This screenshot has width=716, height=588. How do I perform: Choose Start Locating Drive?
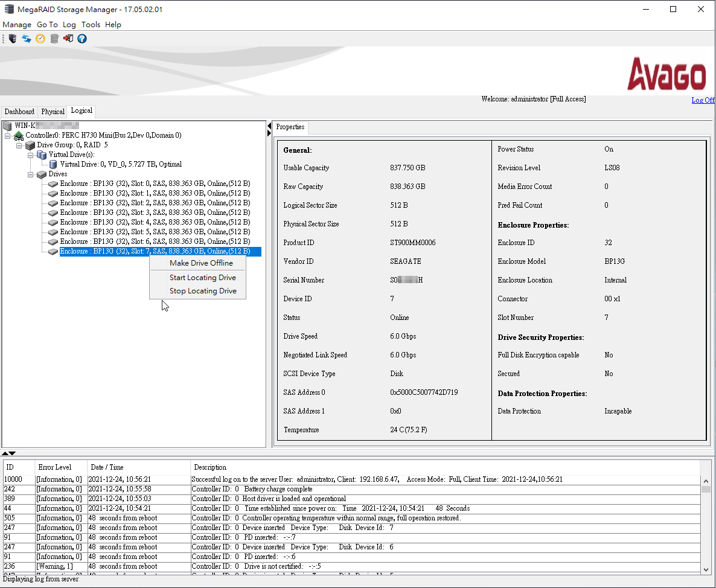pyautogui.click(x=198, y=278)
